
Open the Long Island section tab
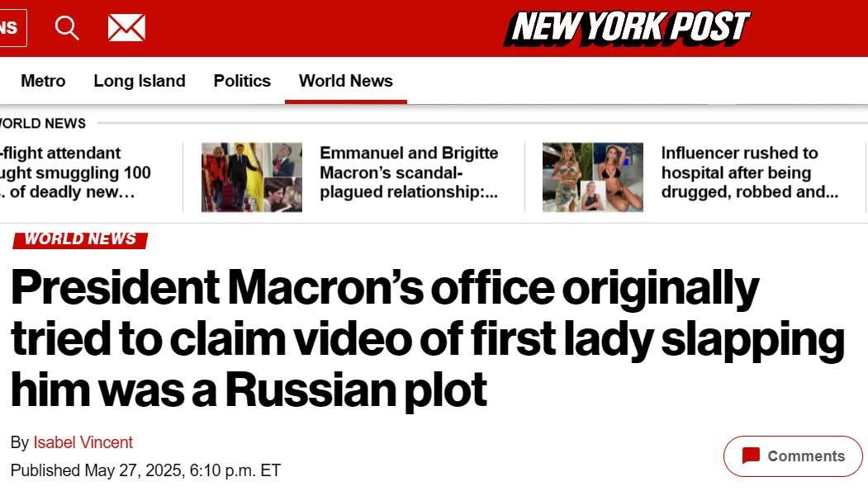point(140,81)
